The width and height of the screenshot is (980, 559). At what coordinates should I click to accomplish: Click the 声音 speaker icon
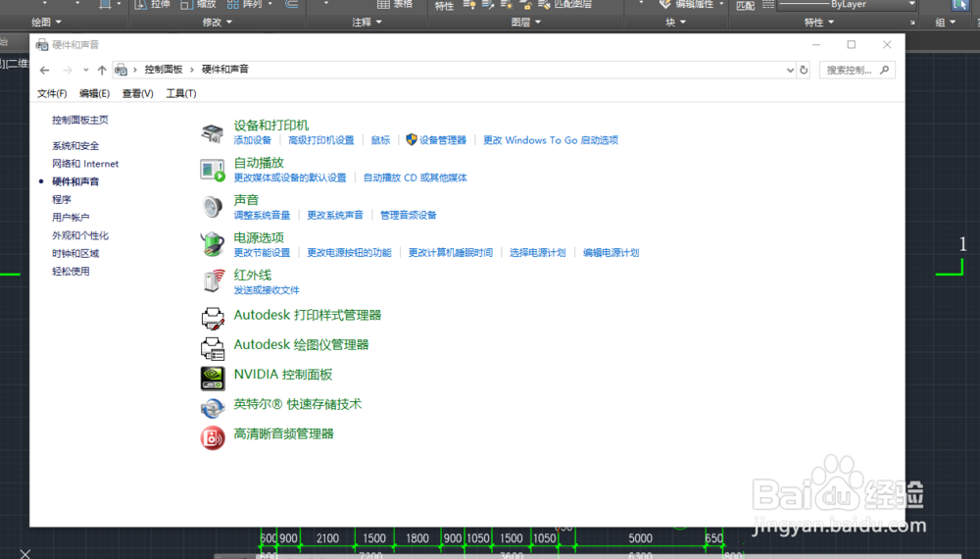click(213, 207)
